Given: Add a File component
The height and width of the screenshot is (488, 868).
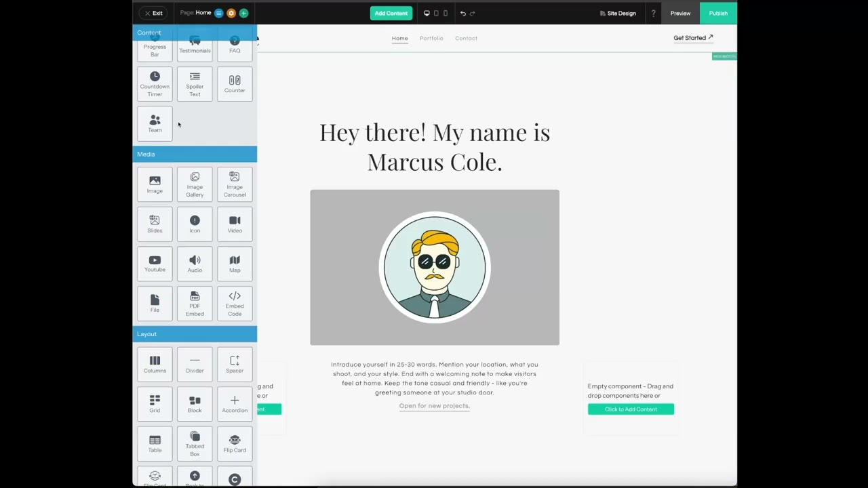Looking at the screenshot, I should 155,304.
